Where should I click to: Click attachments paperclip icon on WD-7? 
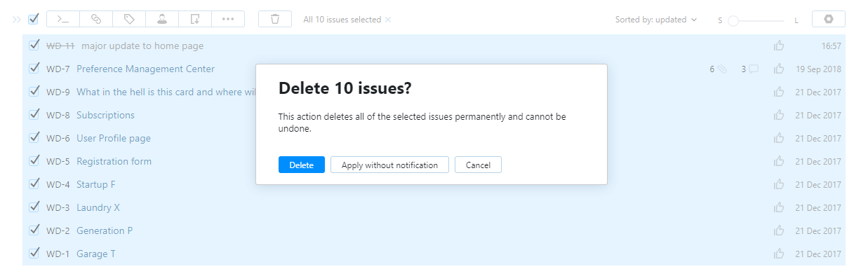pos(722,69)
